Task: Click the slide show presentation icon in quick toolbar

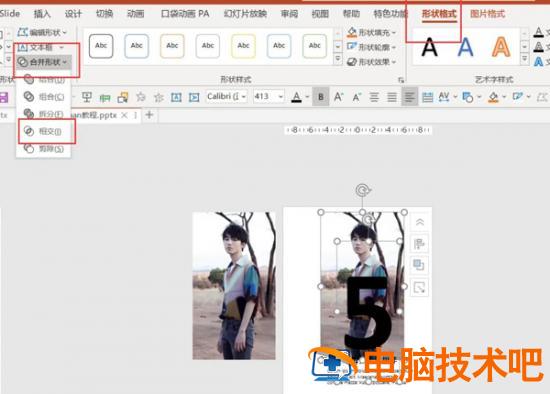Action: [x=87, y=97]
